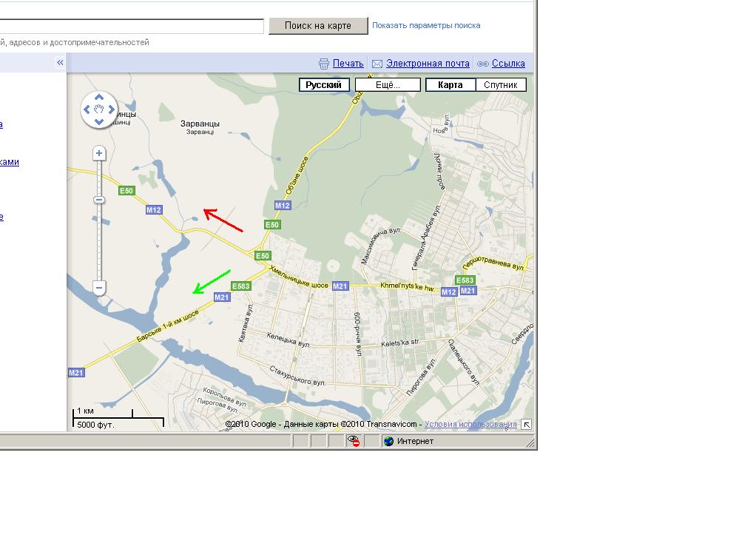
Task: Pan the map down with arrow control
Action: [99, 121]
